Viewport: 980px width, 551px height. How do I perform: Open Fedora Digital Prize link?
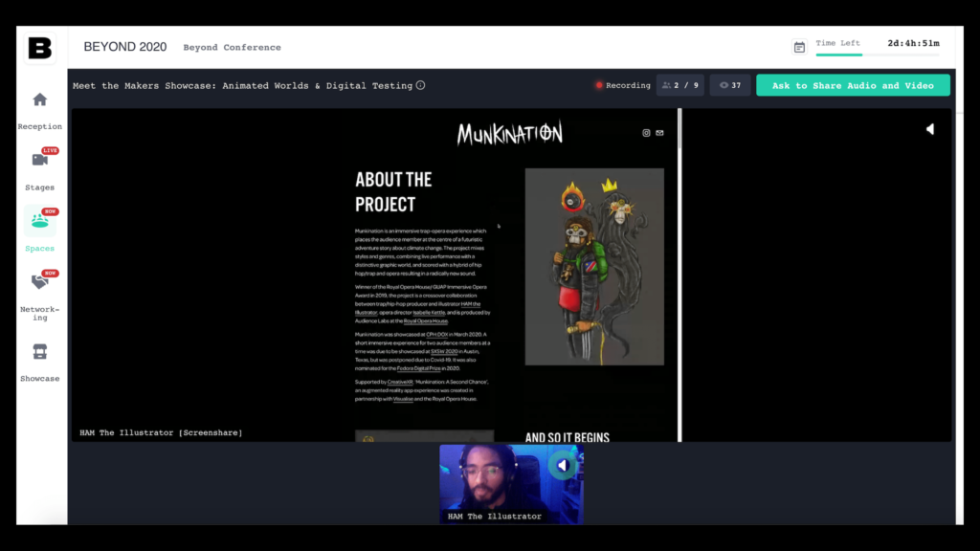pyautogui.click(x=419, y=368)
